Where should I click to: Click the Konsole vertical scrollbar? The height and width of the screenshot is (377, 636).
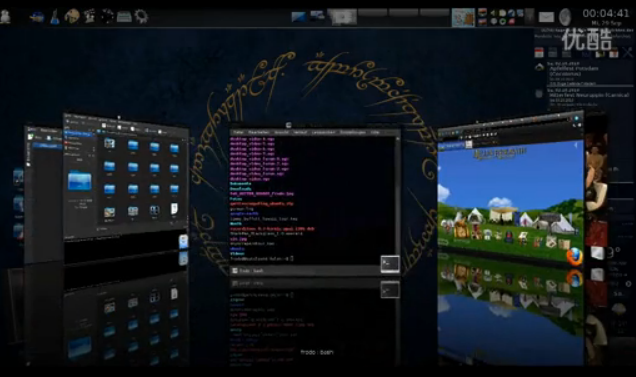(398, 195)
